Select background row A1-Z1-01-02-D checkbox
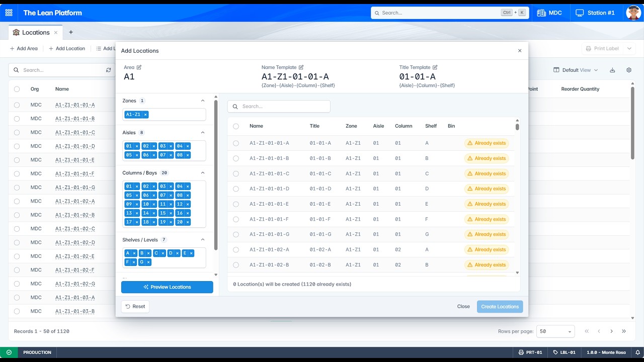Viewport: 644px width, 362px height. coord(17,242)
